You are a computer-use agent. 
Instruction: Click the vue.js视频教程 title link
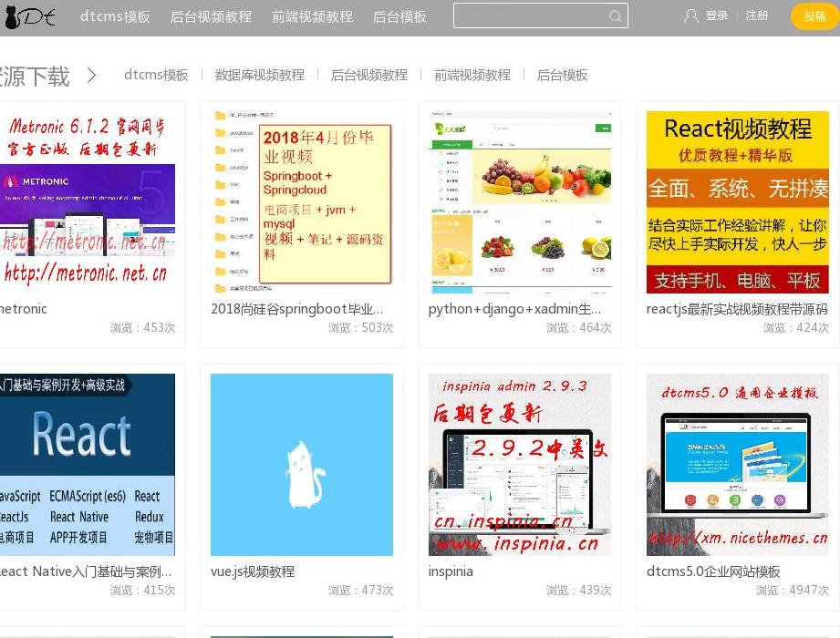(x=253, y=571)
